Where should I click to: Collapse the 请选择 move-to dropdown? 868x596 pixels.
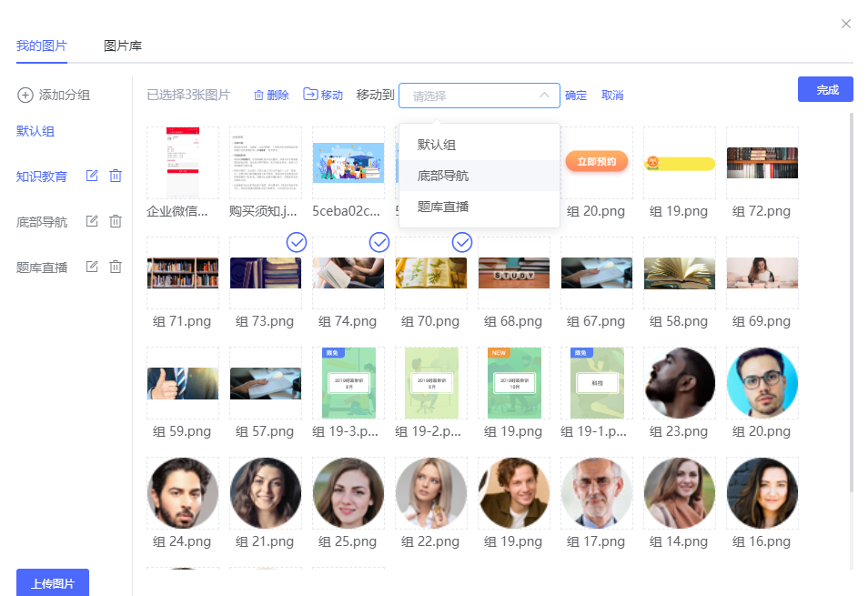click(544, 96)
